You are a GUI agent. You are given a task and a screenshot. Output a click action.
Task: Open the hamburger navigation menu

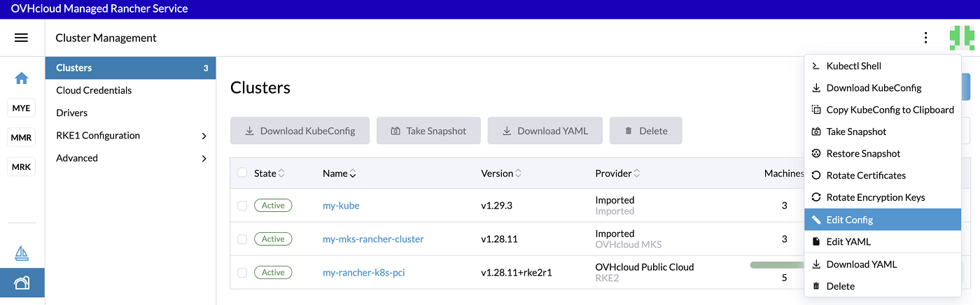pos(21,38)
